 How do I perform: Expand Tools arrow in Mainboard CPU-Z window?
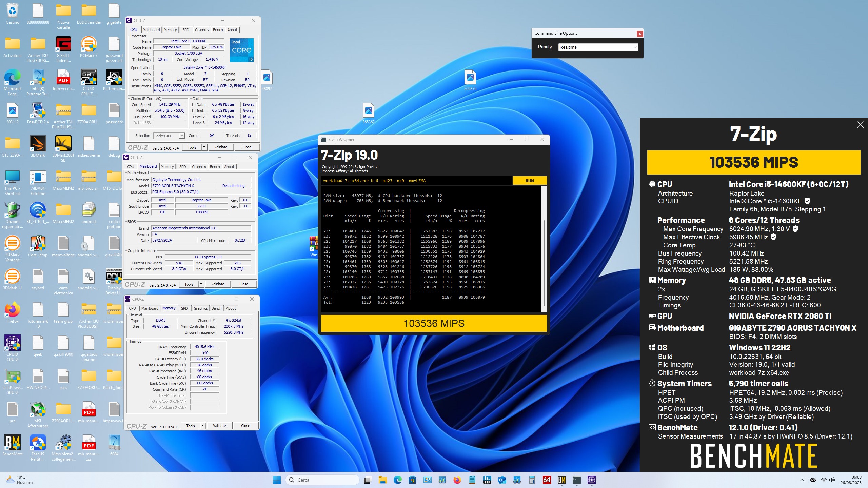[201, 284]
